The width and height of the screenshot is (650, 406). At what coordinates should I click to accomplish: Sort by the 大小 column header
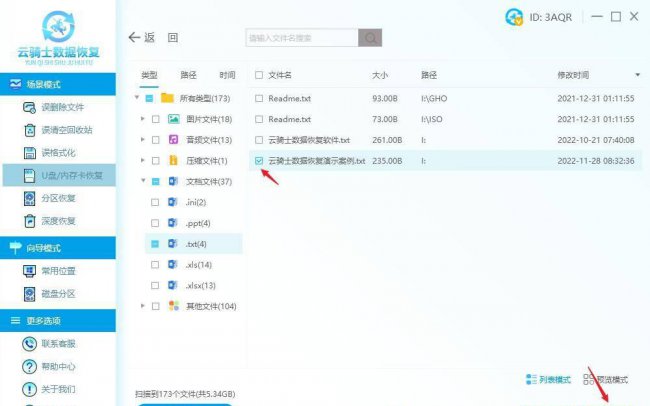380,75
